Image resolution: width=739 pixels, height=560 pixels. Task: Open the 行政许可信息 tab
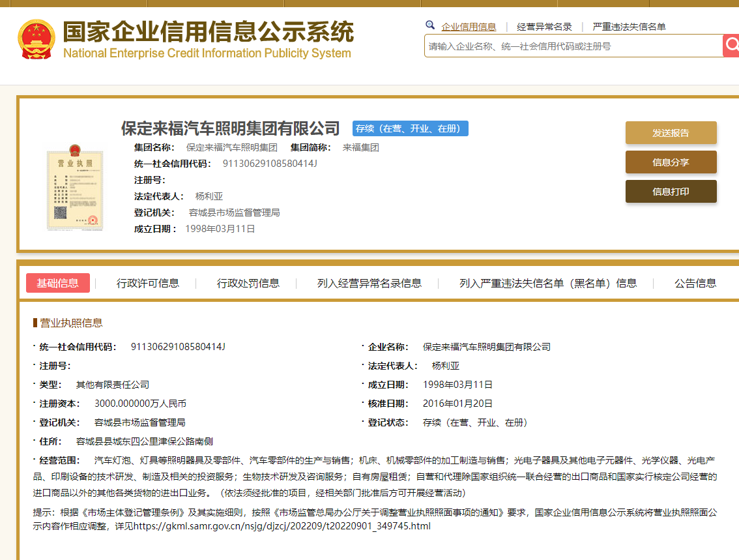point(148,283)
